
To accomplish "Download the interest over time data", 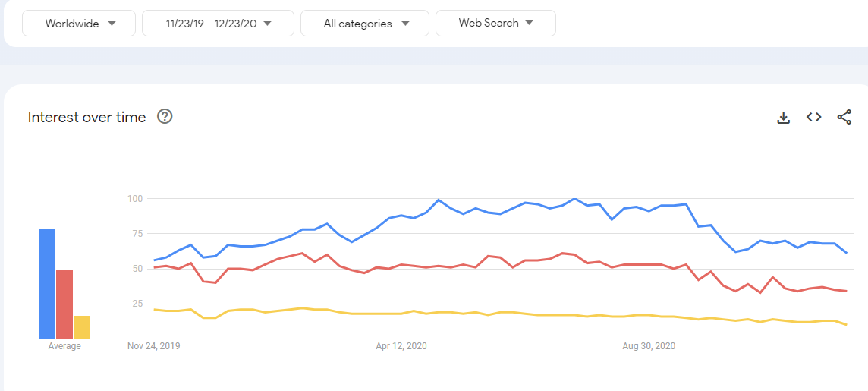I will click(784, 118).
